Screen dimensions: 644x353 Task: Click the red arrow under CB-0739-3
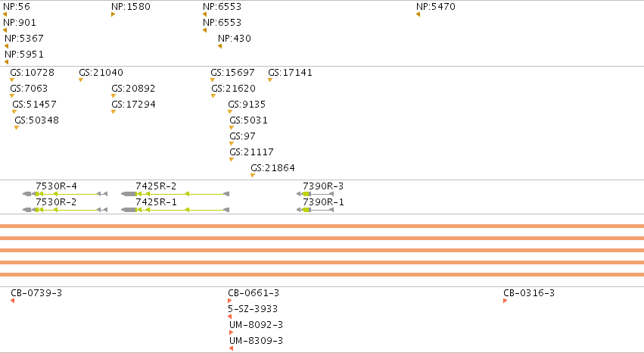(x=12, y=301)
